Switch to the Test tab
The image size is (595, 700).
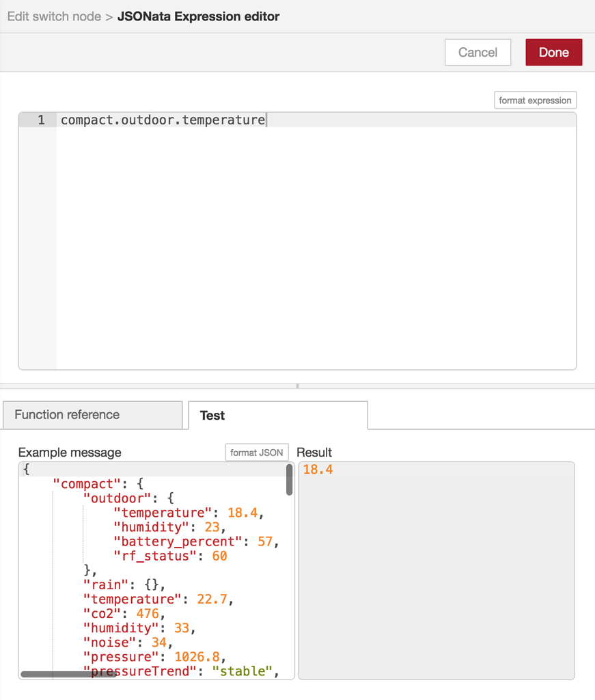(x=212, y=415)
